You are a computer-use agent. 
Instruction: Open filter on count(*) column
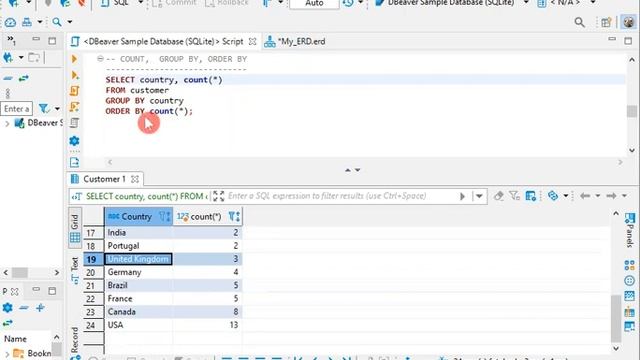click(x=234, y=217)
